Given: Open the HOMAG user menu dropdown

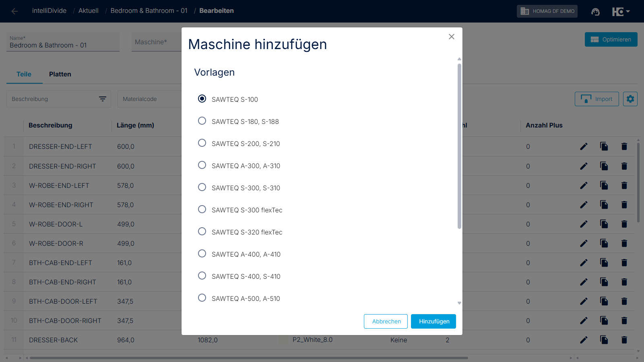Looking at the screenshot, I should click(621, 12).
